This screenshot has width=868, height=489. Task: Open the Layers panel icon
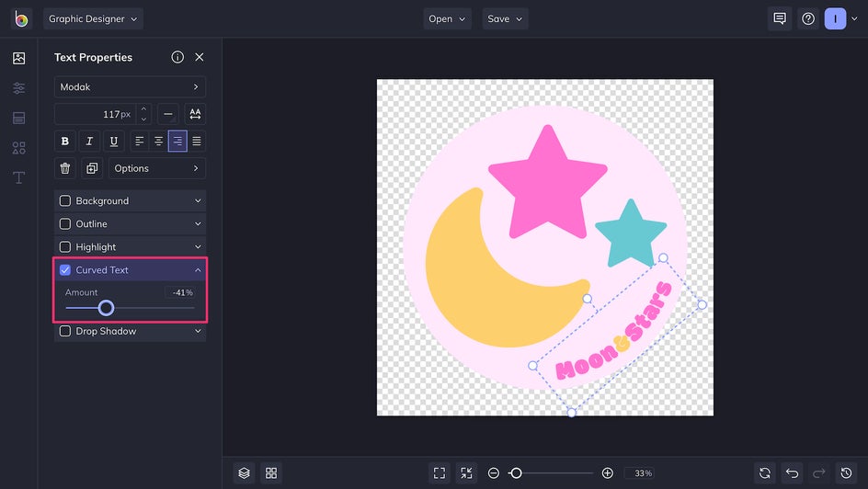(245, 473)
